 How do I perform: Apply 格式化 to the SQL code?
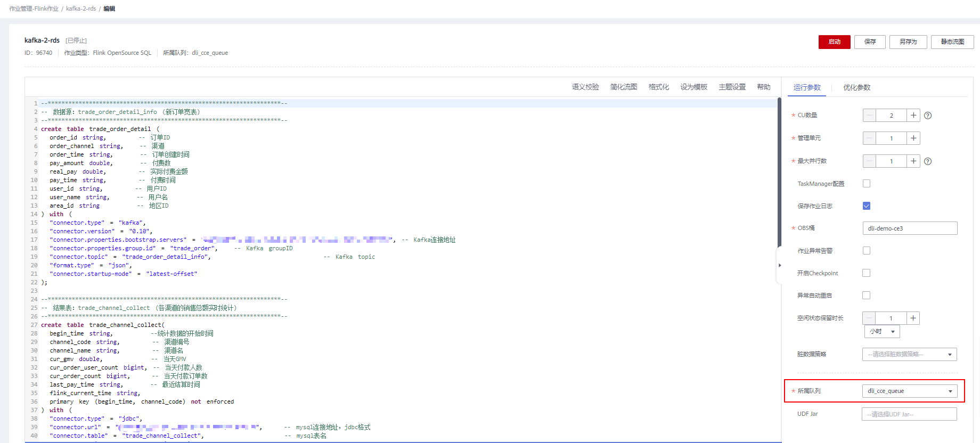coord(659,87)
